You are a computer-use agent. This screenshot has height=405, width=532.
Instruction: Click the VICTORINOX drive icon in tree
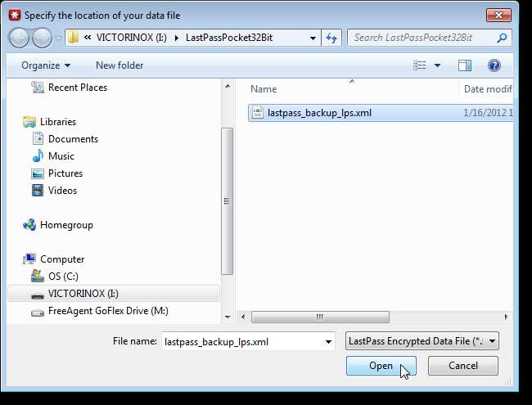coord(38,296)
